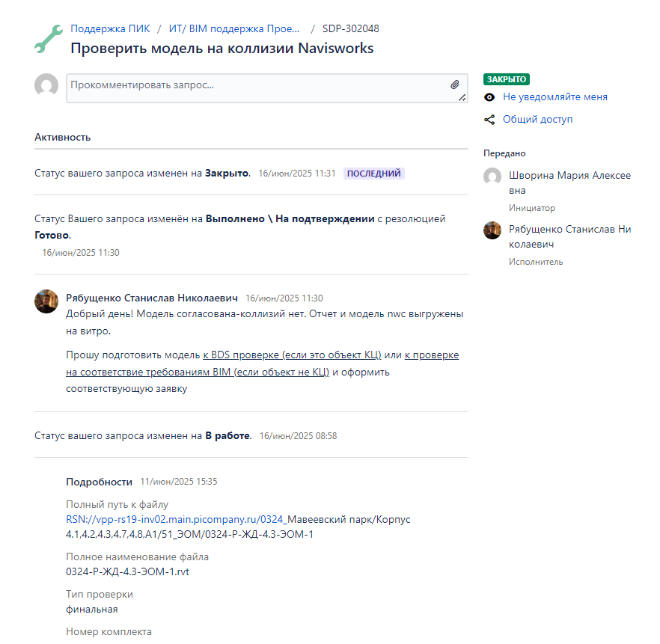Click Рябущенко's avatar in the Передано panel
The image size is (660, 644).
(x=492, y=230)
